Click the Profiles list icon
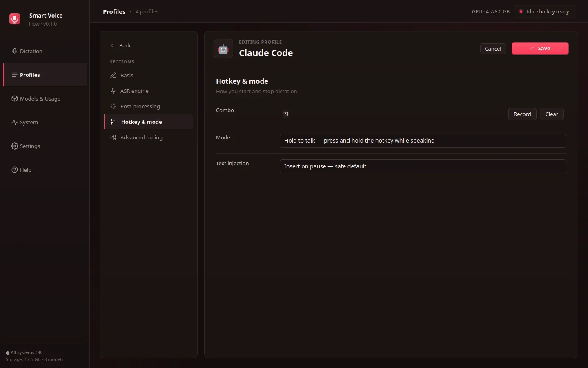This screenshot has width=588, height=368. (x=15, y=75)
